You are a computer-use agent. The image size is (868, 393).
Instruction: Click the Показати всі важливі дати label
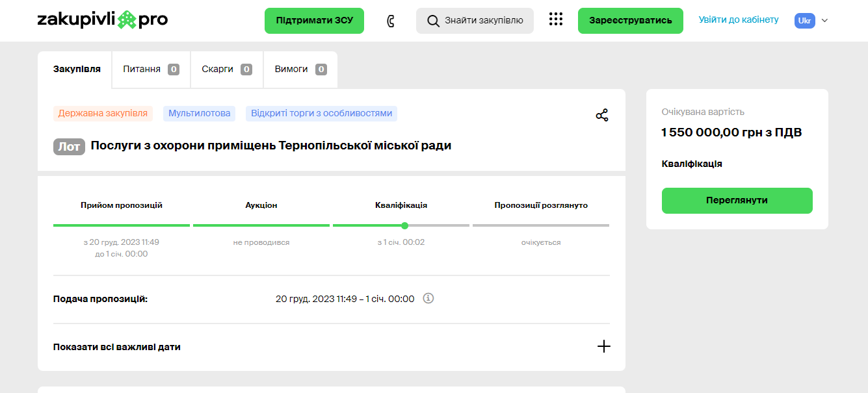click(x=117, y=347)
